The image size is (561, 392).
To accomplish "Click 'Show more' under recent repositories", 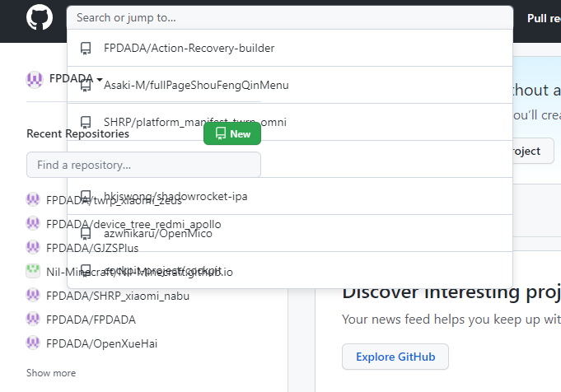I will coord(51,373).
